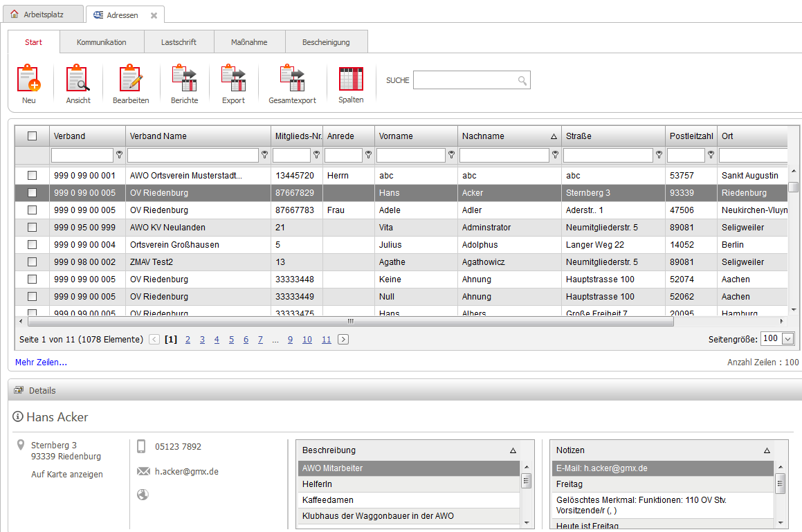Check the row checkbox for Adele Adler

33,210
